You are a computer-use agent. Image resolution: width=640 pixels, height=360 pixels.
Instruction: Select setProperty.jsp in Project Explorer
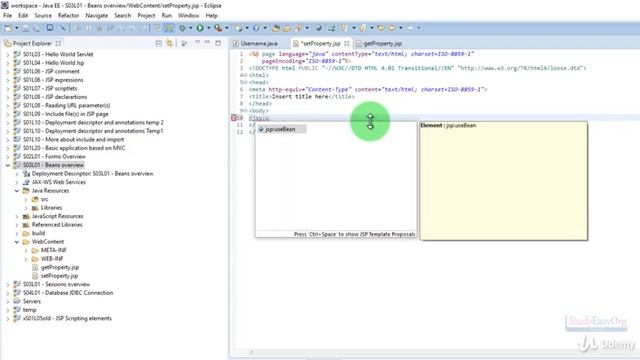point(59,276)
